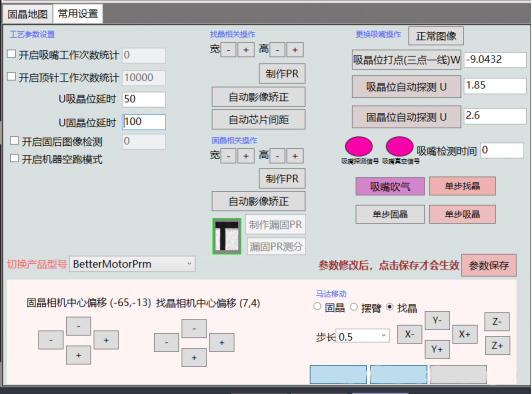Enable 开启顶针工作次数统计 checkbox
The width and height of the screenshot is (532, 394).
(12, 77)
